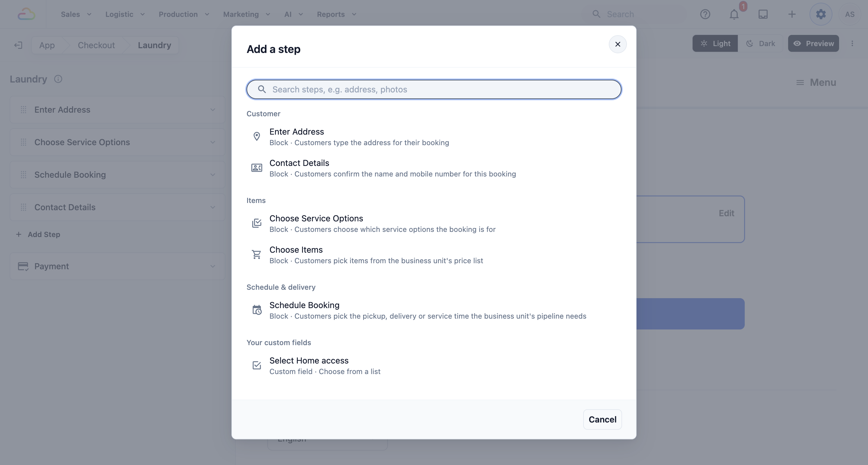Open the AI menu
The image size is (868, 465).
(294, 14)
